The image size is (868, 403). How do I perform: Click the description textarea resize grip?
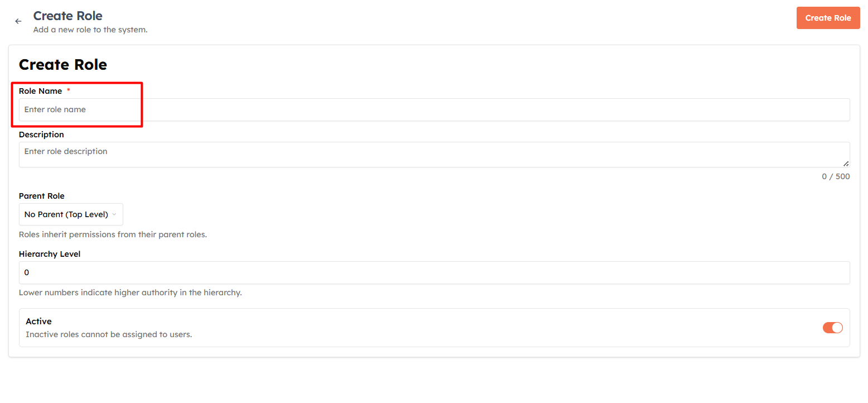tap(846, 164)
